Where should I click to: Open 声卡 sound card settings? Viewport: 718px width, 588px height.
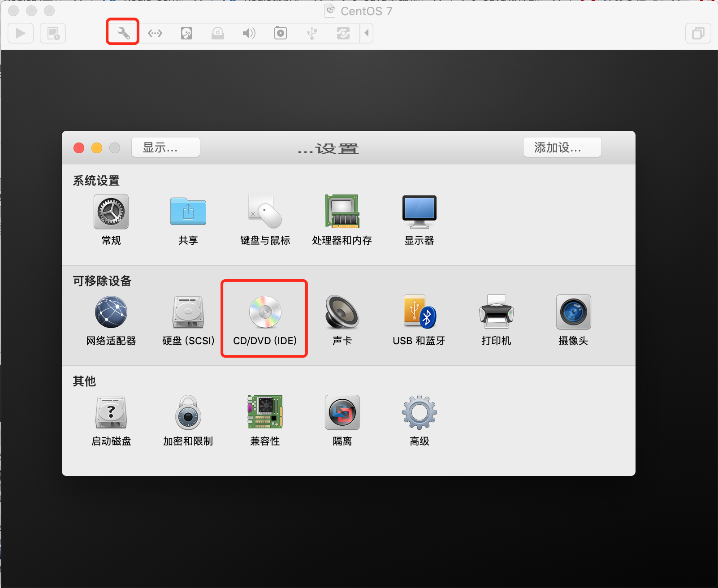342,320
